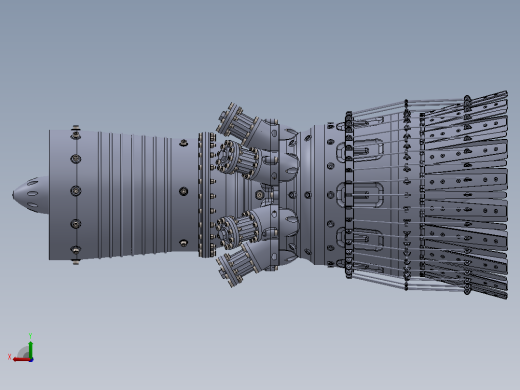Click the green Y axis arrow of the triad

[31, 349]
